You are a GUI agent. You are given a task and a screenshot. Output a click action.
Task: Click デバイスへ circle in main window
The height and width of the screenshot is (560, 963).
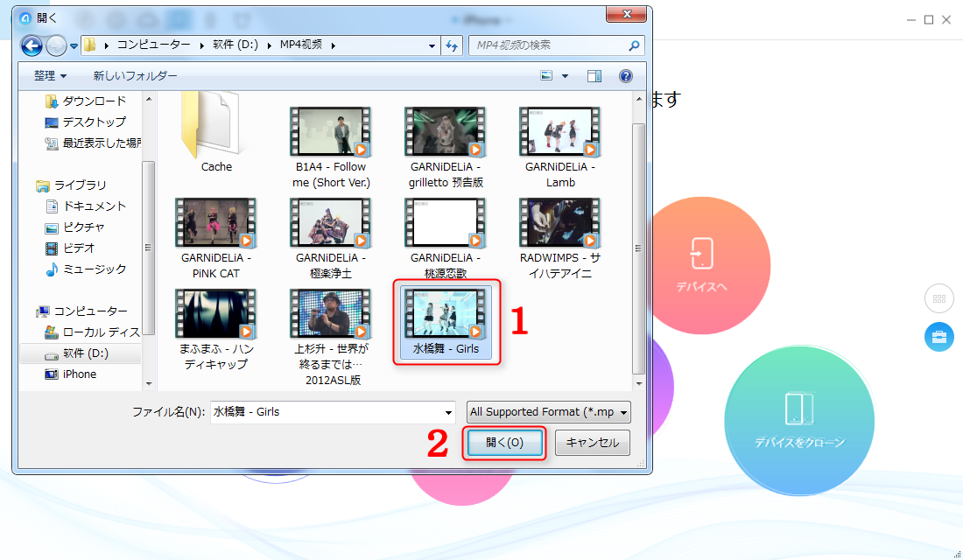(702, 265)
